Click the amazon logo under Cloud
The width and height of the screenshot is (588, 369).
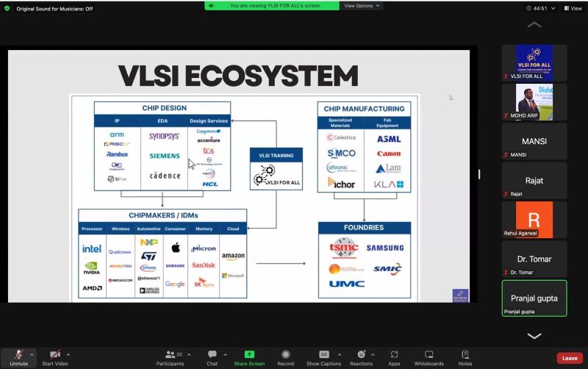coord(233,256)
